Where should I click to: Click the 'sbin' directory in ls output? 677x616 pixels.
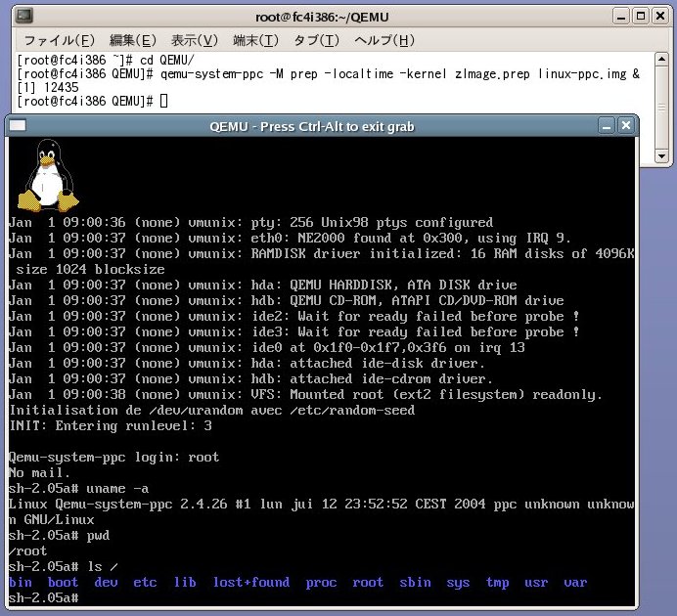[x=415, y=583]
